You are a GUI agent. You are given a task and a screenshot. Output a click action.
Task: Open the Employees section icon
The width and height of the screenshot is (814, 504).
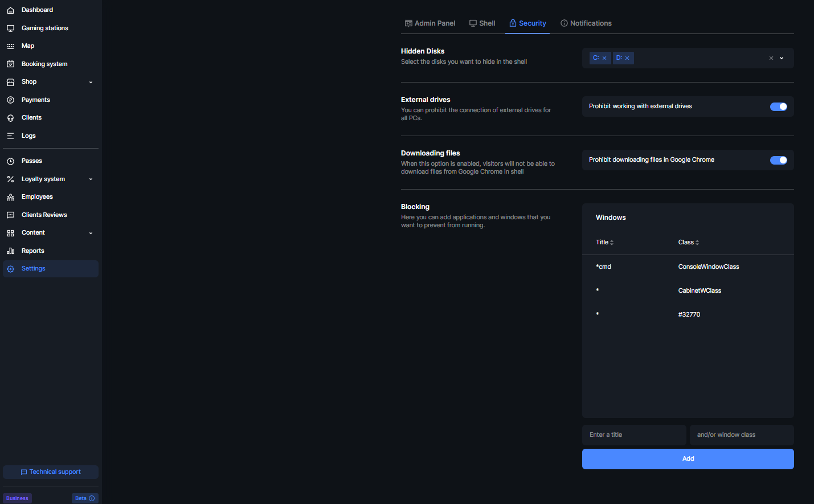click(x=11, y=196)
